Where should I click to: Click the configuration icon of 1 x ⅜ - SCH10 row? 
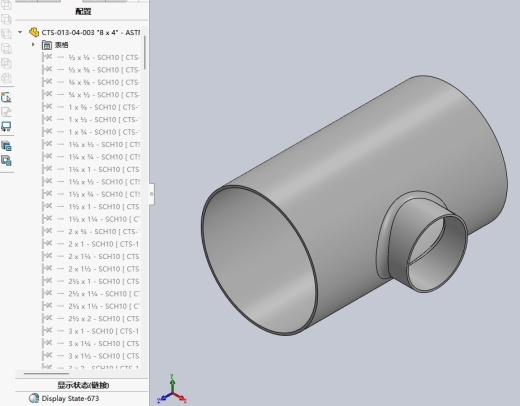tap(47, 107)
